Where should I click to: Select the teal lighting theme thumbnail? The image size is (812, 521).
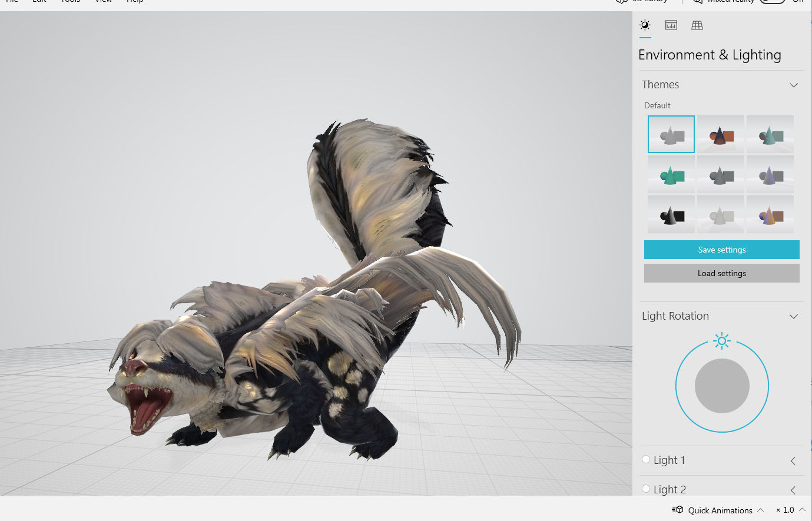tap(770, 134)
